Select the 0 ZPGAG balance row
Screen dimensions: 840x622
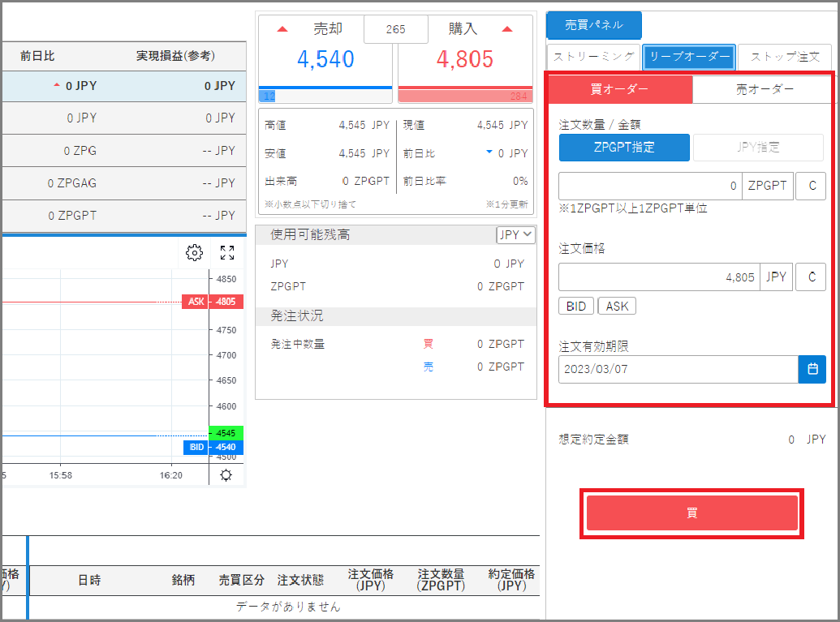124,183
